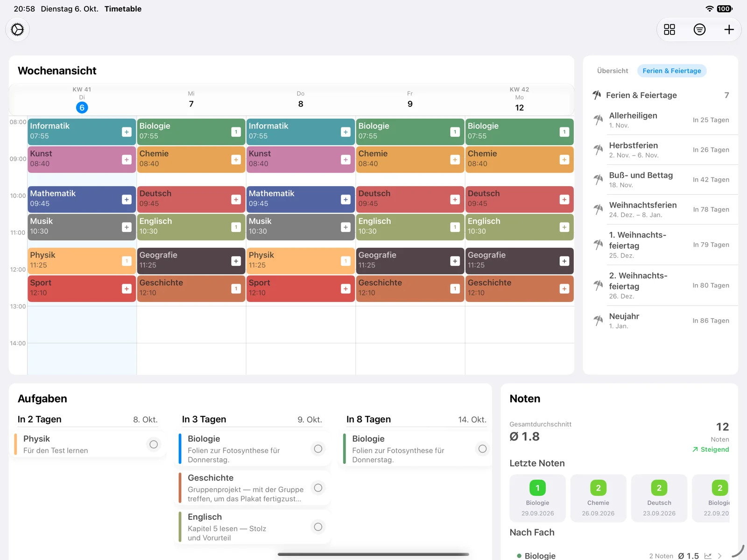The width and height of the screenshot is (747, 560).
Task: Tap plus badge on Tuesday Kunst lesson
Action: [127, 160]
